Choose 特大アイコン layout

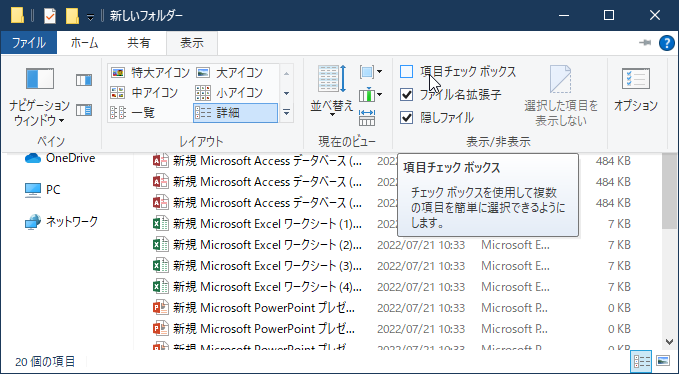pos(150,73)
